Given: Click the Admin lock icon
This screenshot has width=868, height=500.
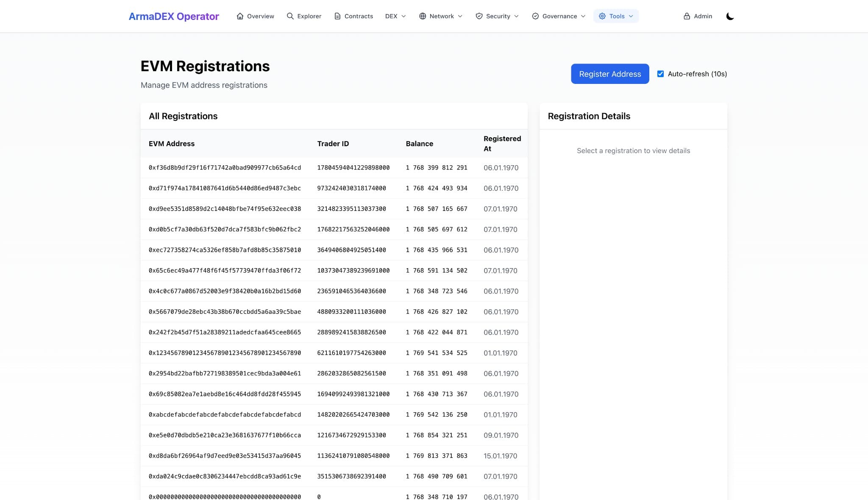Looking at the screenshot, I should (687, 16).
